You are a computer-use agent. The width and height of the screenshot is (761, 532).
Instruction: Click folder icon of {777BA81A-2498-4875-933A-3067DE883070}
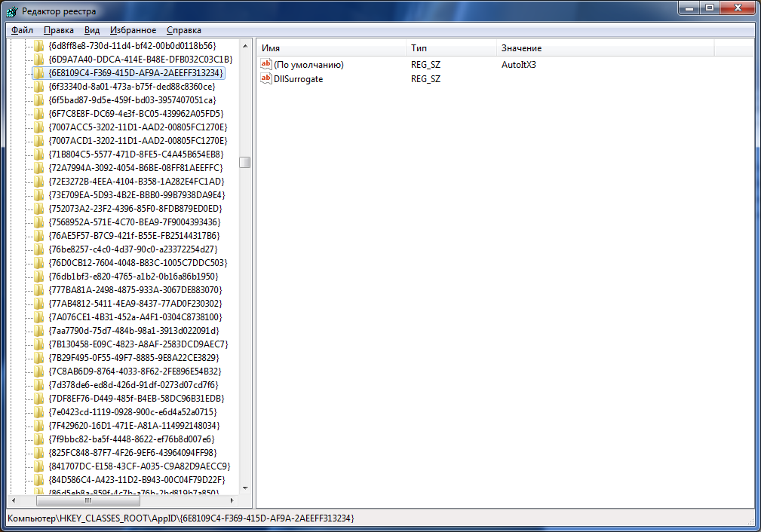coord(38,290)
